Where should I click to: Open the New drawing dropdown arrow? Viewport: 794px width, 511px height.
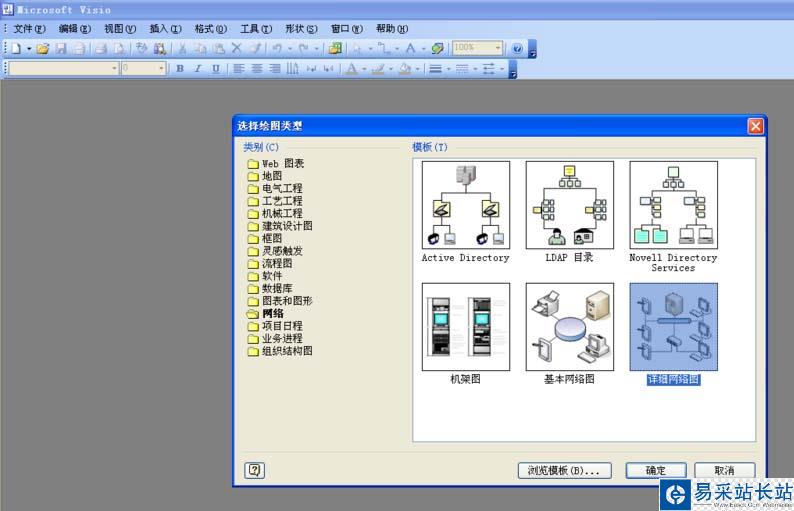(29, 49)
